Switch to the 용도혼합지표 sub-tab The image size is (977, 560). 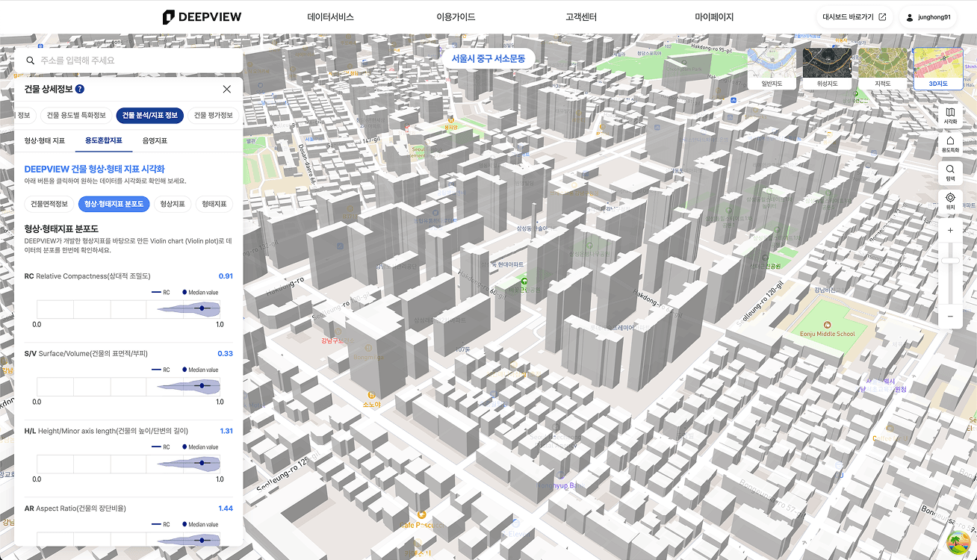(x=104, y=140)
